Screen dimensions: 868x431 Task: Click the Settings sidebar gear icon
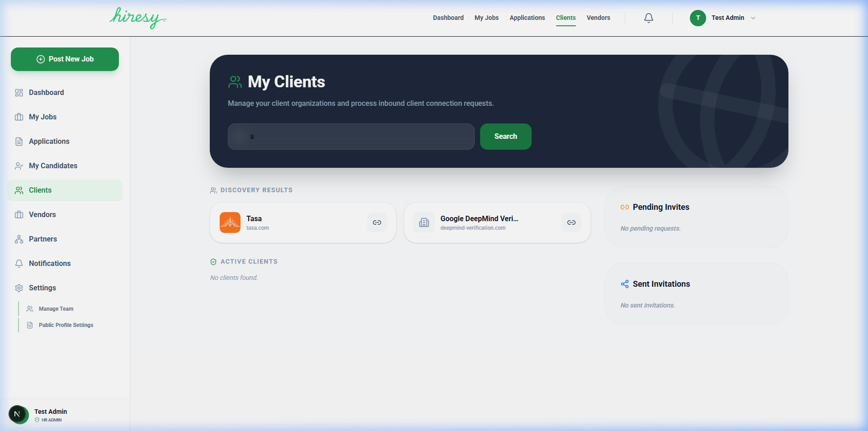pyautogui.click(x=19, y=288)
